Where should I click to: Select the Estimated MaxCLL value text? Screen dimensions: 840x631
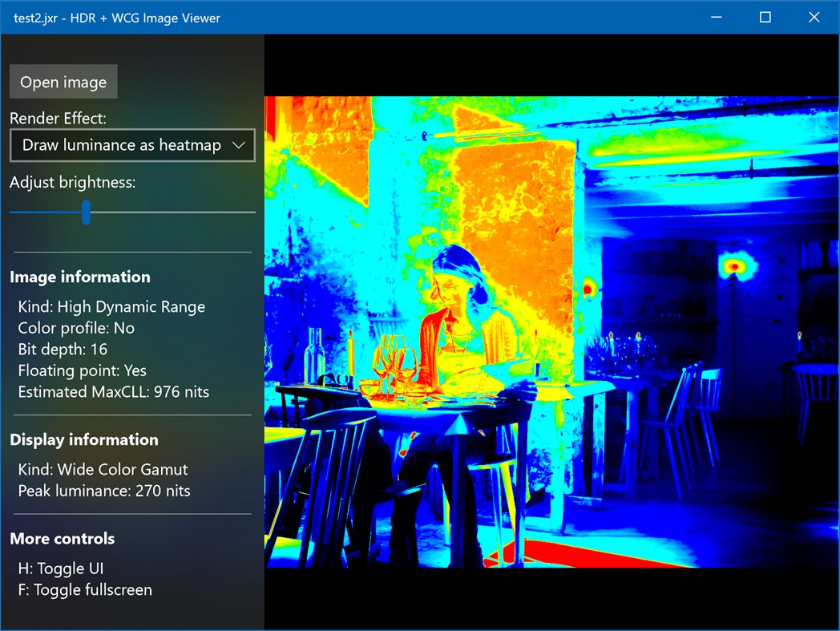[113, 392]
